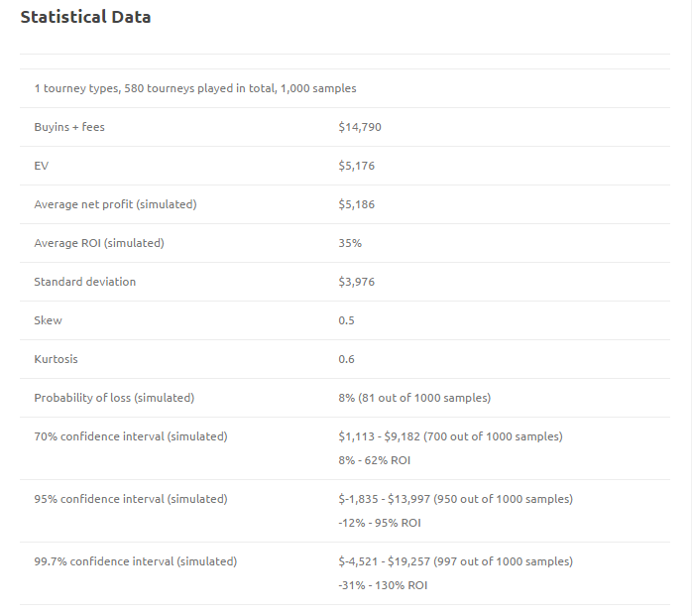Click Average ROI (simulated) label

click(x=99, y=243)
